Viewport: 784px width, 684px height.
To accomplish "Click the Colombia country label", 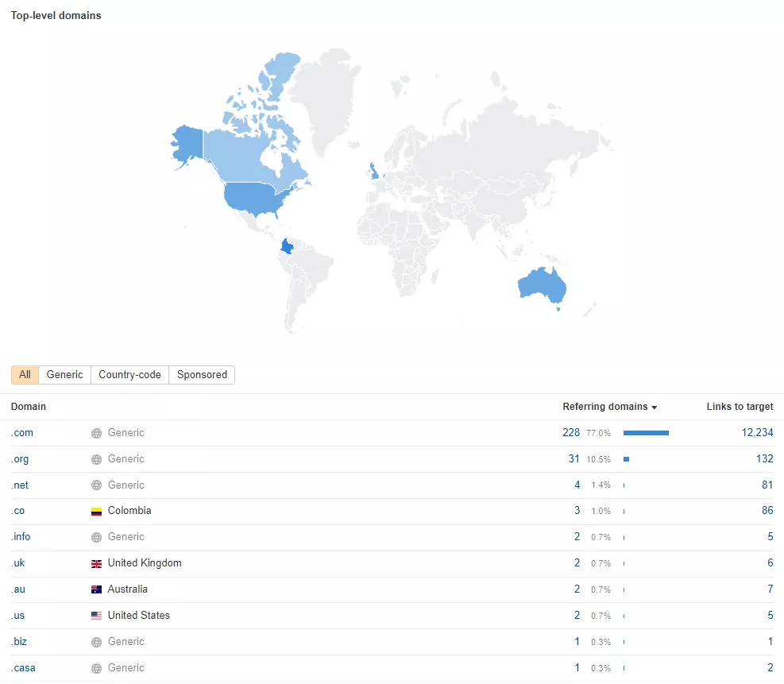I will tap(129, 511).
